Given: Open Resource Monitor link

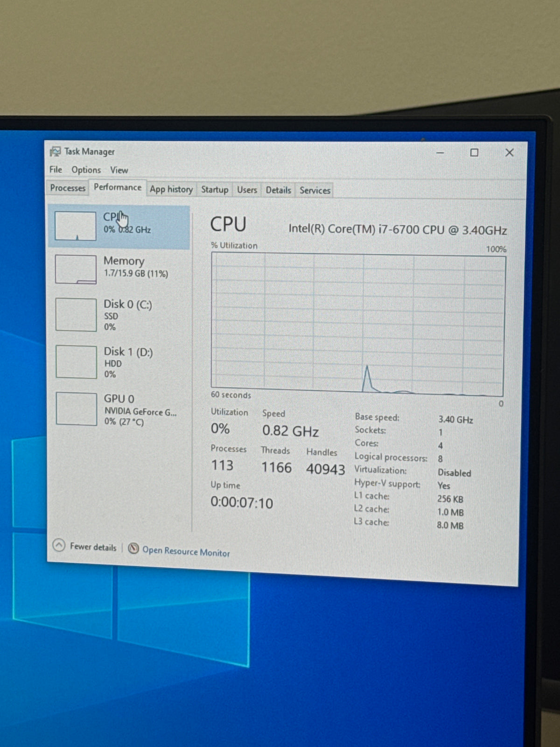Looking at the screenshot, I should pos(186,551).
